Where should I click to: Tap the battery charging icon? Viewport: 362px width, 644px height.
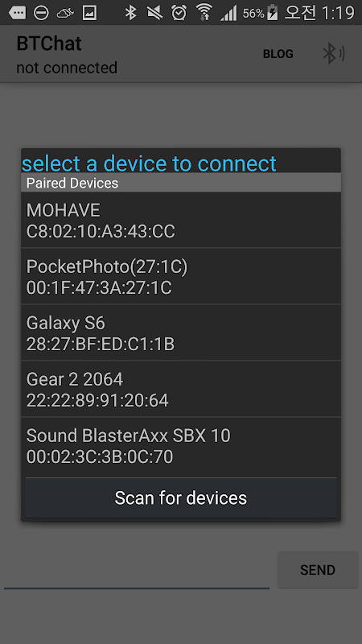click(273, 13)
